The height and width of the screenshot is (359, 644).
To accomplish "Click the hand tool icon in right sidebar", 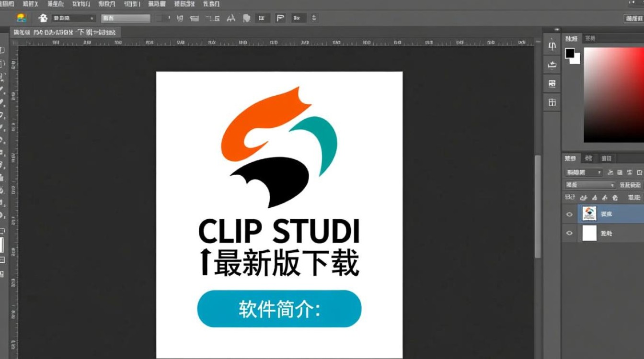I will [552, 65].
